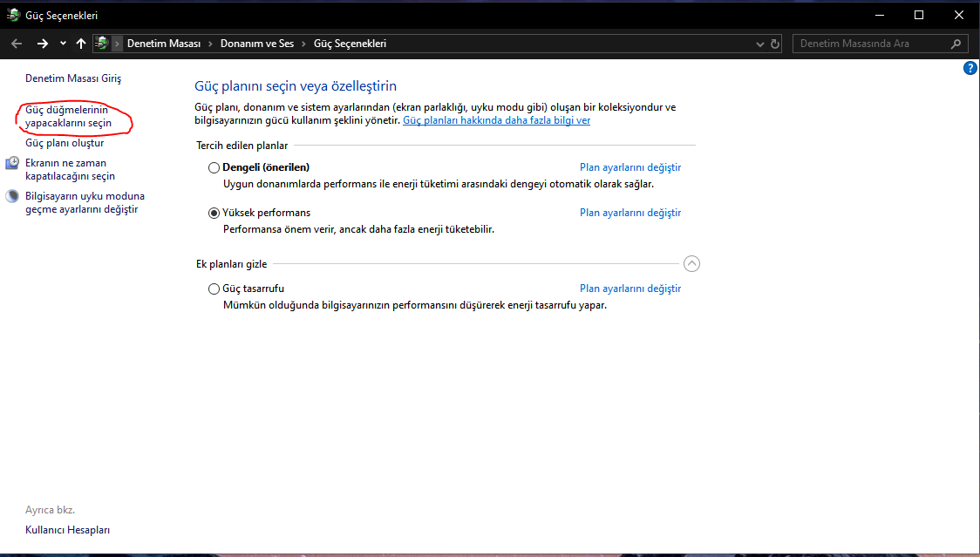
Task: Open the blue Help question mark icon
Action: click(970, 68)
